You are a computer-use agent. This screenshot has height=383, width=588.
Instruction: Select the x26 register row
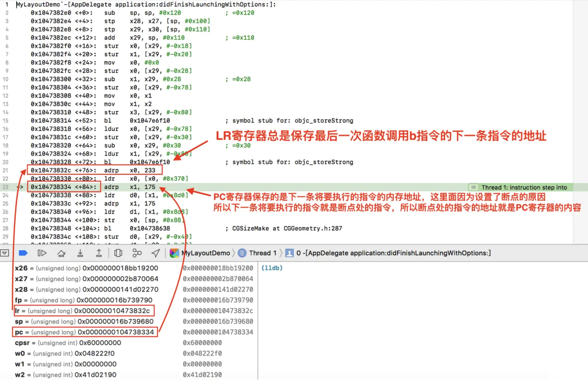[87, 268]
